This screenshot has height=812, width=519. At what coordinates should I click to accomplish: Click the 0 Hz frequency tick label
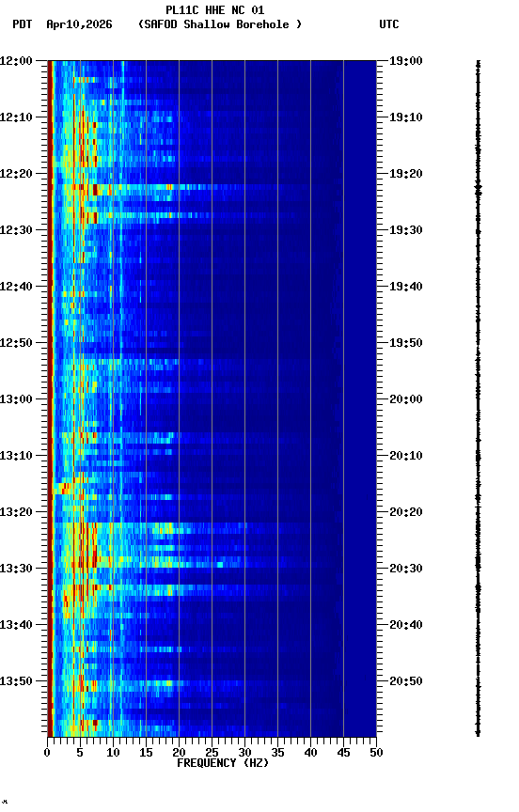[47, 753]
